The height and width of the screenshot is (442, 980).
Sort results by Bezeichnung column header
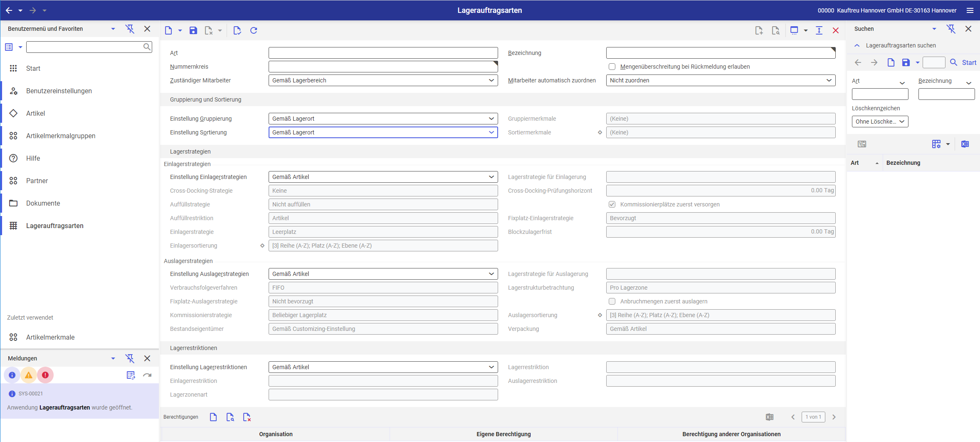point(903,163)
